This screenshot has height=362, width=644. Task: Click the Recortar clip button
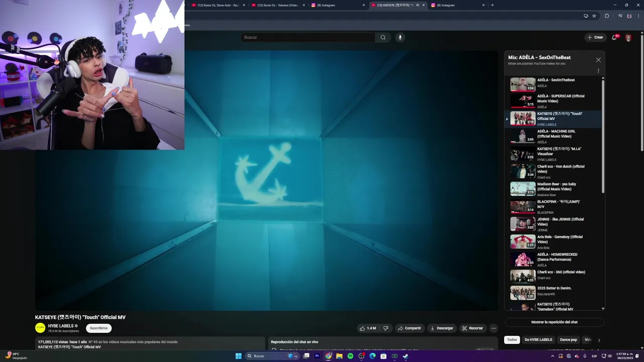[x=472, y=328]
